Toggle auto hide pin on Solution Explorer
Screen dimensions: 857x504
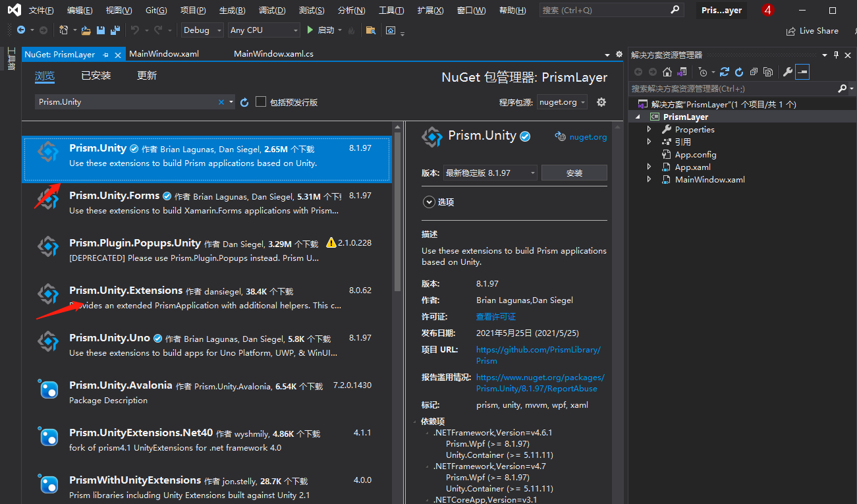(837, 55)
